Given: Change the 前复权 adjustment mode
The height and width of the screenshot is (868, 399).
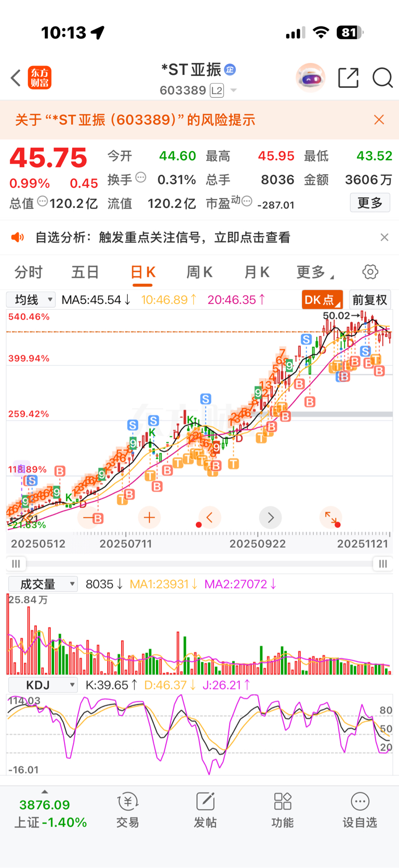Looking at the screenshot, I should pos(370,300).
